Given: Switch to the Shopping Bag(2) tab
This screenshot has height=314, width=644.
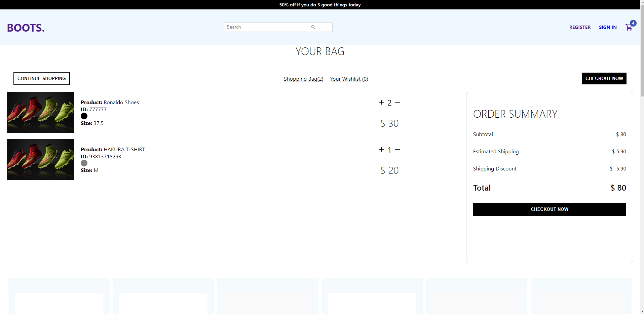Looking at the screenshot, I should (303, 79).
